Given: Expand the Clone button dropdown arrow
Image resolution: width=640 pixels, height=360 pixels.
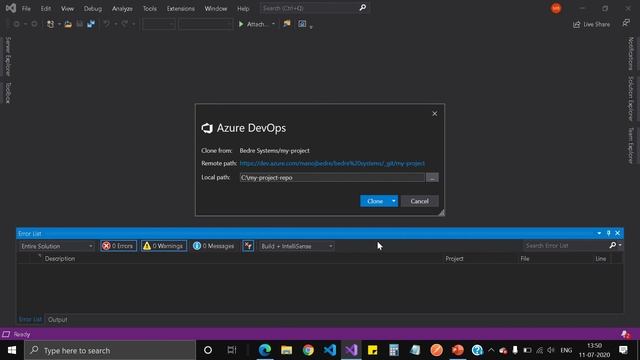Looking at the screenshot, I should [x=393, y=201].
